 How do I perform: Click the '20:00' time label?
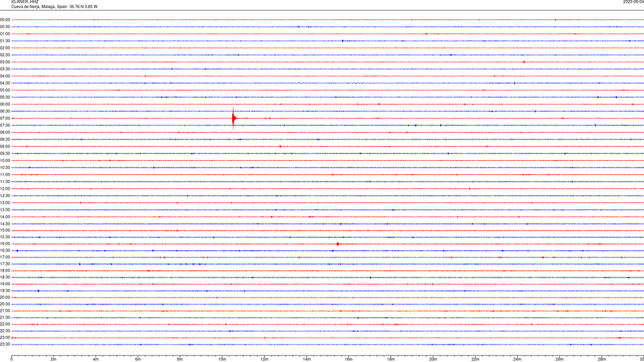point(5,298)
